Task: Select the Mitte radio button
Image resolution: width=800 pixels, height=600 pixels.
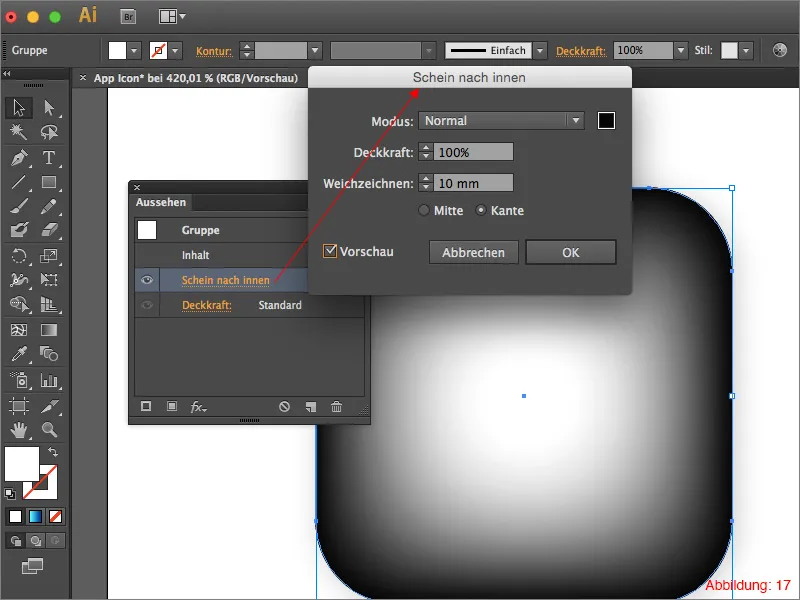Action: (423, 210)
